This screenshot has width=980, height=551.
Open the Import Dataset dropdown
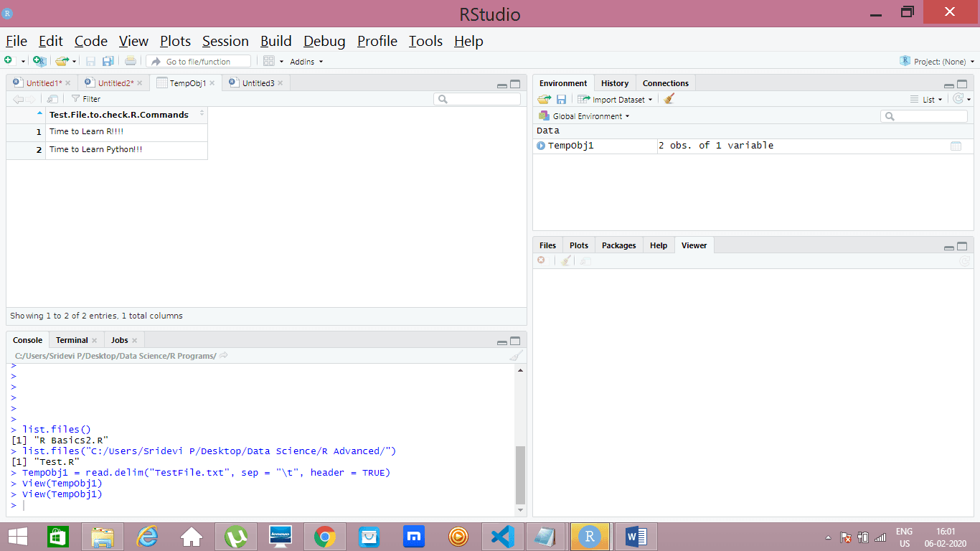tap(615, 100)
